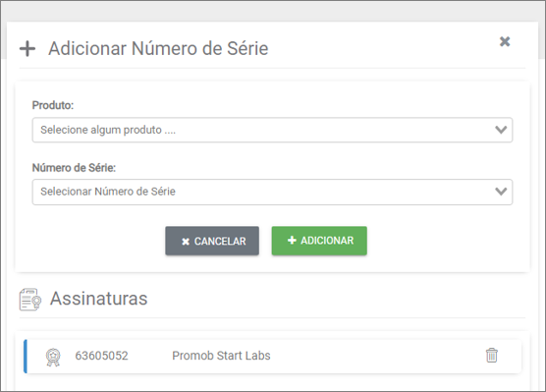Click the Assinaturas section heading

(x=99, y=299)
